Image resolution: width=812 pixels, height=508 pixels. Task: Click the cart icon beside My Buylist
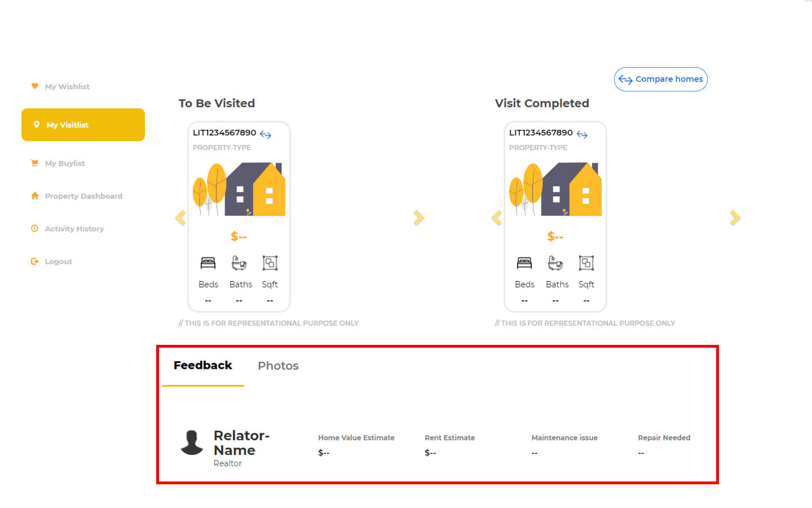35,163
